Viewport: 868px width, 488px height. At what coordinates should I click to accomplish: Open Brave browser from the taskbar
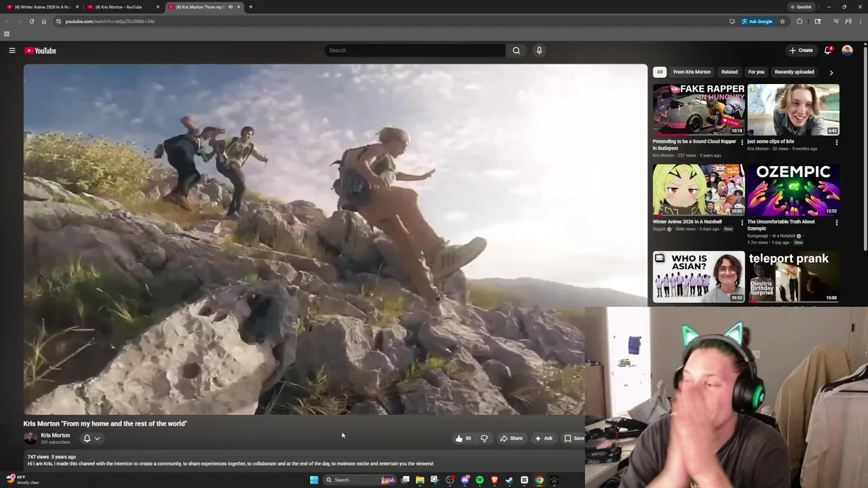tap(494, 480)
